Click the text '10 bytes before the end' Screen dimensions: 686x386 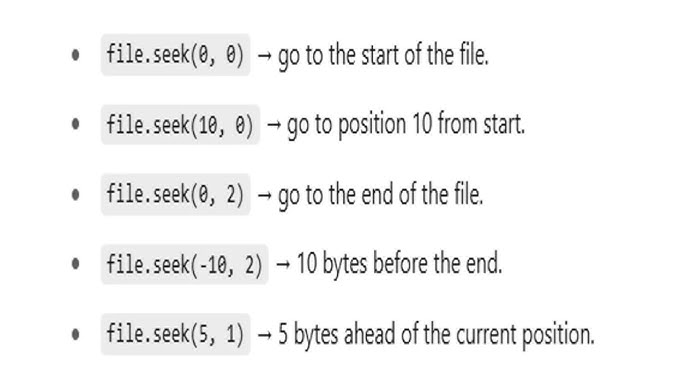click(x=399, y=264)
